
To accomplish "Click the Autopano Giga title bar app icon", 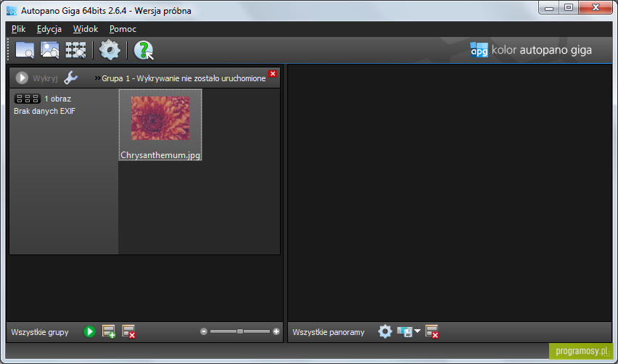I will [x=12, y=11].
